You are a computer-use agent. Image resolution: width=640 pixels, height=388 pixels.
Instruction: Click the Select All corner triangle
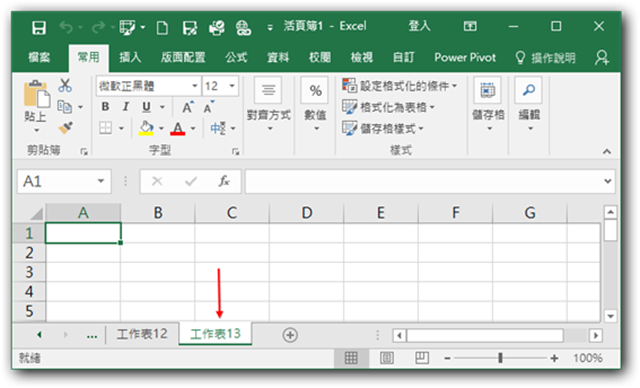36,213
